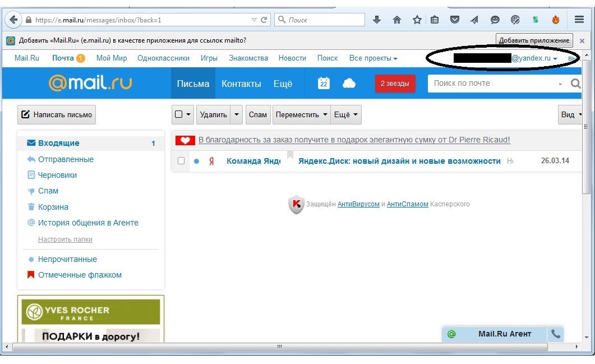Mark the email unread dot indicator

pyautogui.click(x=196, y=162)
